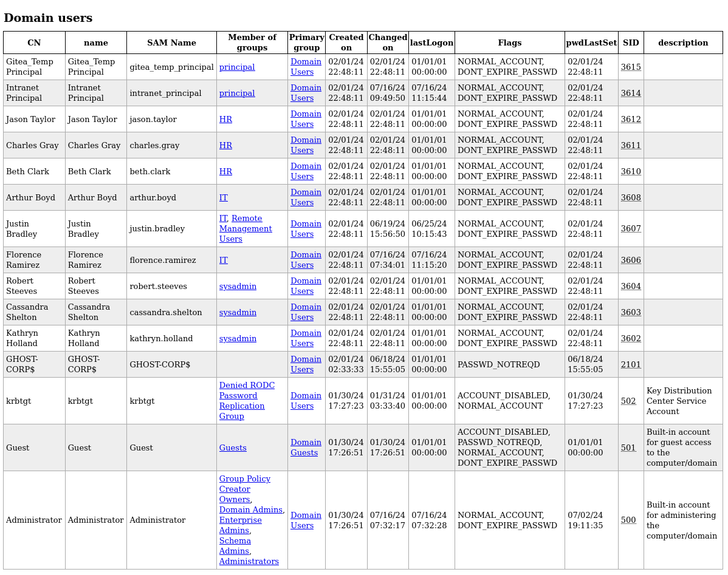Click SID 3606 in Florence Ramirez row

pyautogui.click(x=631, y=260)
